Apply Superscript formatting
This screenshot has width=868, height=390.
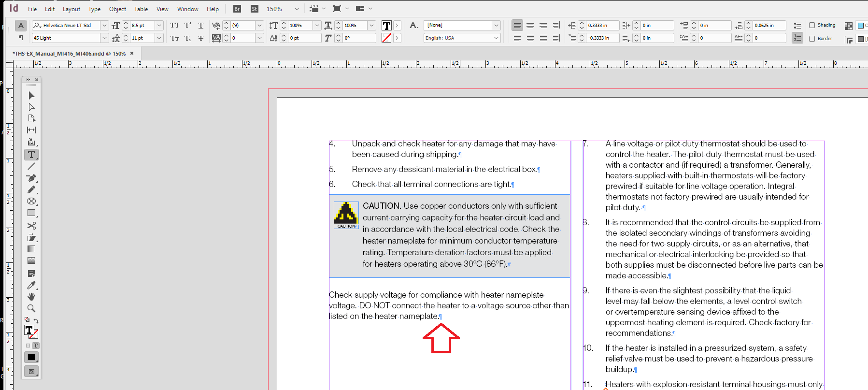[188, 25]
